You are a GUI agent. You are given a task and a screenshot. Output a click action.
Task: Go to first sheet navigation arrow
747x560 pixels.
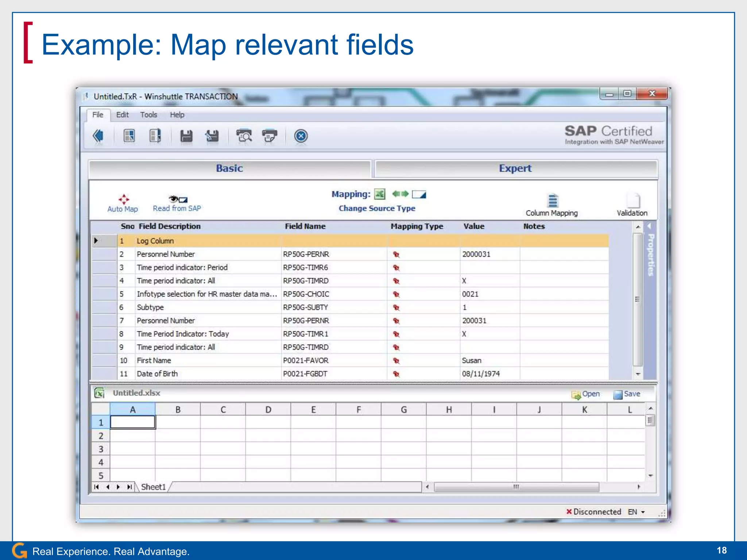[x=96, y=487]
